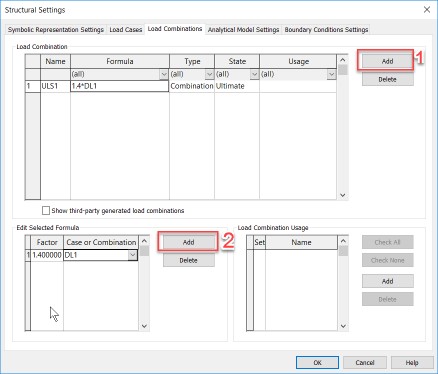Click the Formula column header
The image size is (438, 374).
pyautogui.click(x=120, y=61)
